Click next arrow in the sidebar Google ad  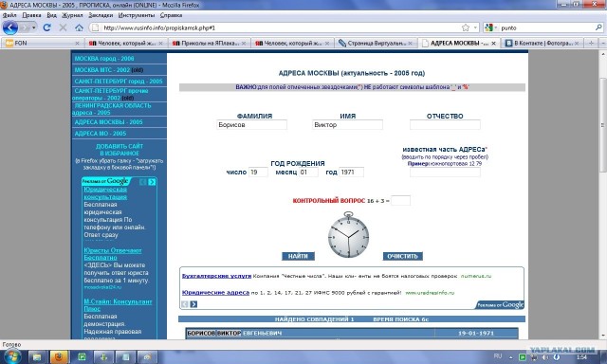[152, 182]
